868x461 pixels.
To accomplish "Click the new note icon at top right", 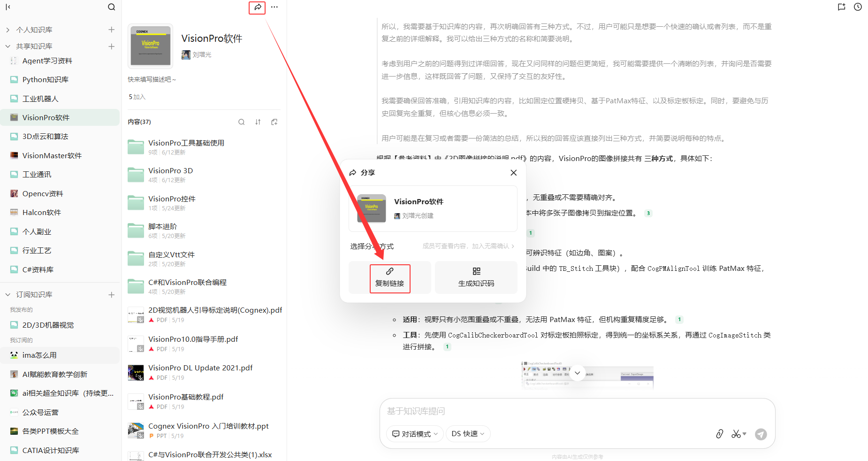I will point(841,7).
